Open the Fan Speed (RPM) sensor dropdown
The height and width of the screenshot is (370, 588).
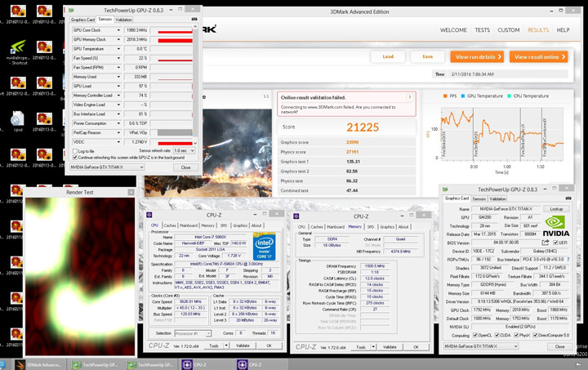[x=118, y=68]
